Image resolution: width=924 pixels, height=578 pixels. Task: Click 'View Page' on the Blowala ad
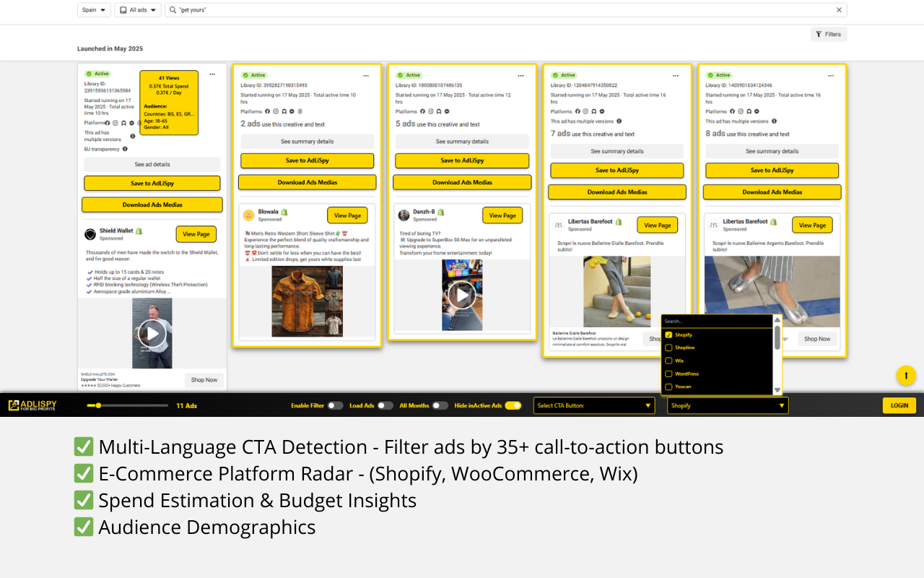click(347, 215)
